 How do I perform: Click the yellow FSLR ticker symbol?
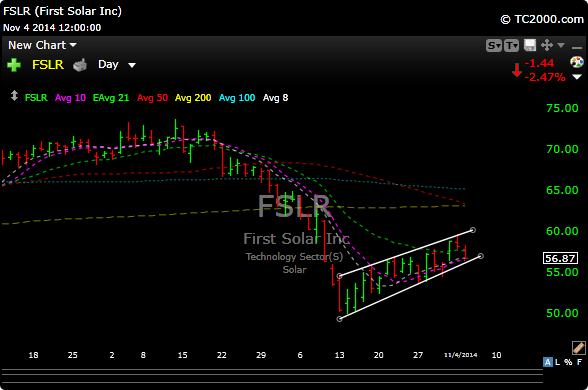(x=48, y=65)
